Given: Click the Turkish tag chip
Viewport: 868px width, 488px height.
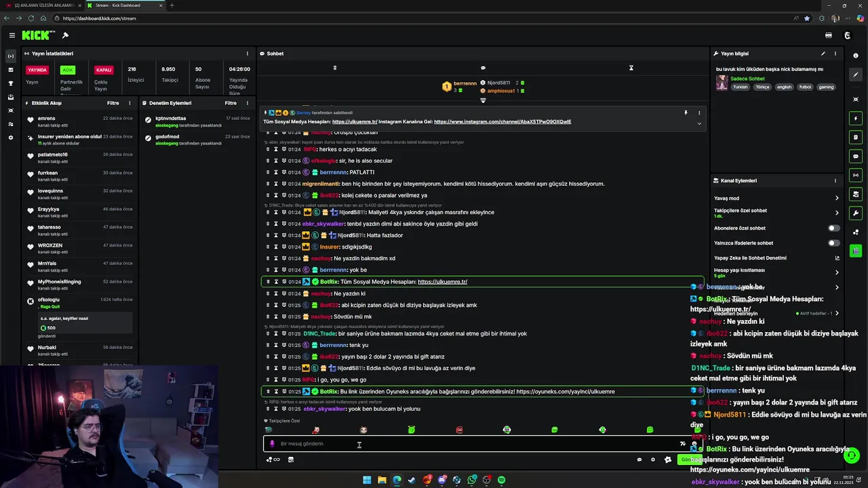Looking at the screenshot, I should (740, 87).
